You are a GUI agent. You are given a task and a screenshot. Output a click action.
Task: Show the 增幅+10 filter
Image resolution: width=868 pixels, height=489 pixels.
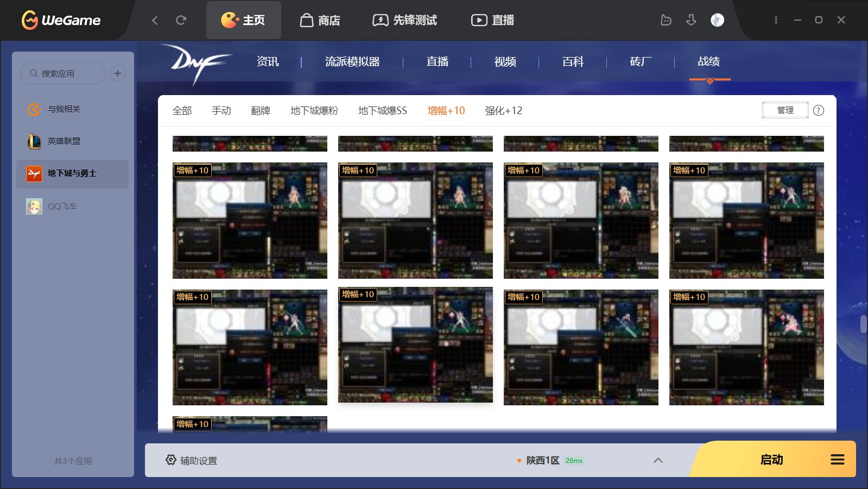(446, 111)
